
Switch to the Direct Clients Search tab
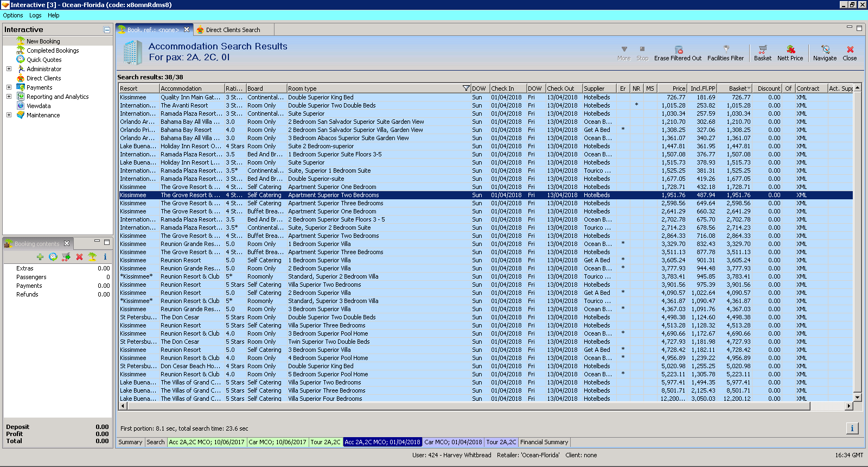232,30
